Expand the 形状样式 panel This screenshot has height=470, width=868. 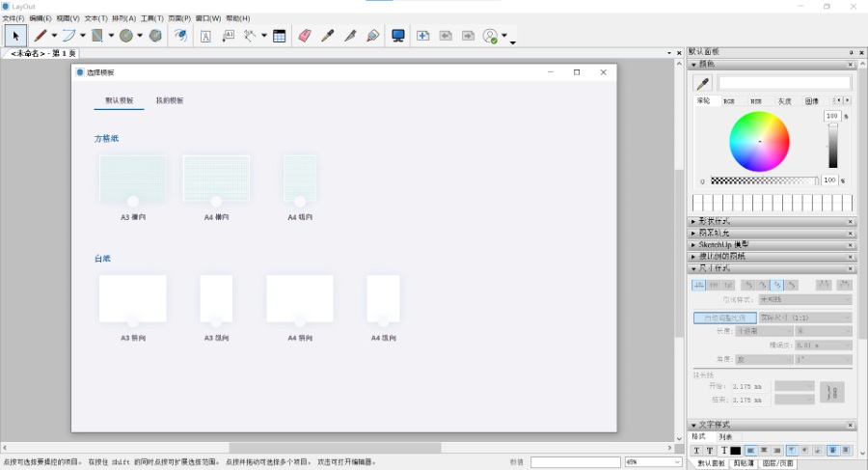[716, 222]
